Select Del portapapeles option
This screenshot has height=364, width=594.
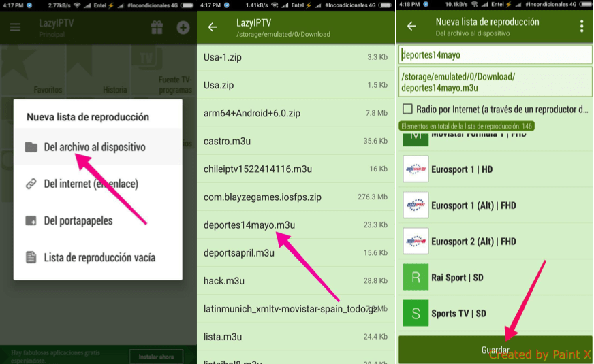97,220
